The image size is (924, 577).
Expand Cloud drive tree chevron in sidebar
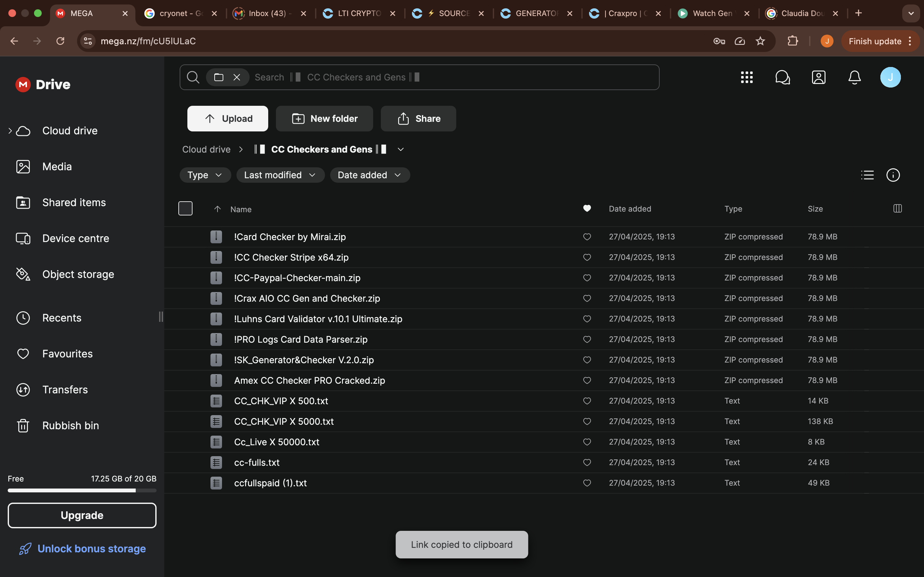(10, 130)
